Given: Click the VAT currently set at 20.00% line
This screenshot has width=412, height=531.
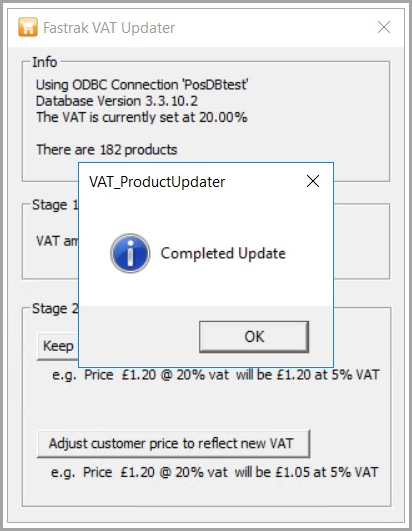Looking at the screenshot, I should pyautogui.click(x=142, y=117).
